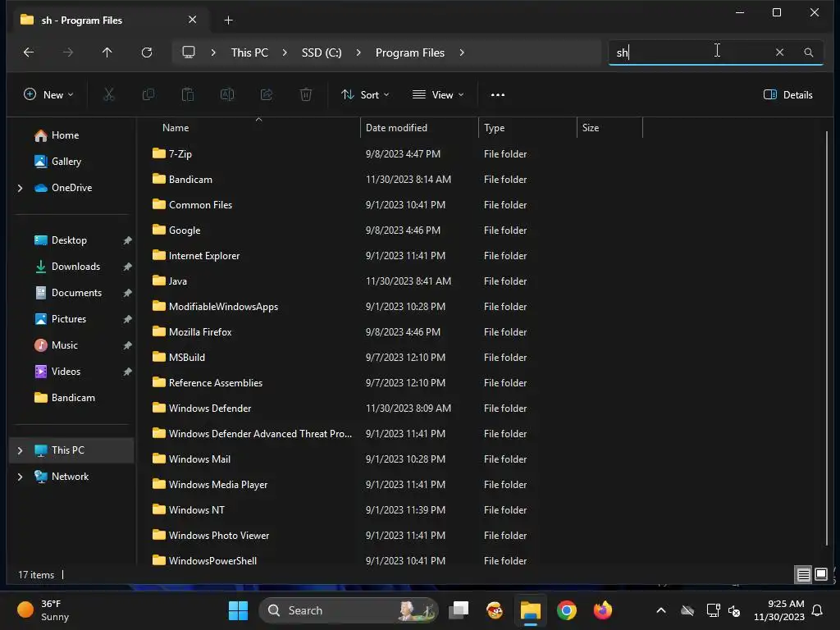
Task: Switch to details list view icon in status bar
Action: tap(804, 575)
